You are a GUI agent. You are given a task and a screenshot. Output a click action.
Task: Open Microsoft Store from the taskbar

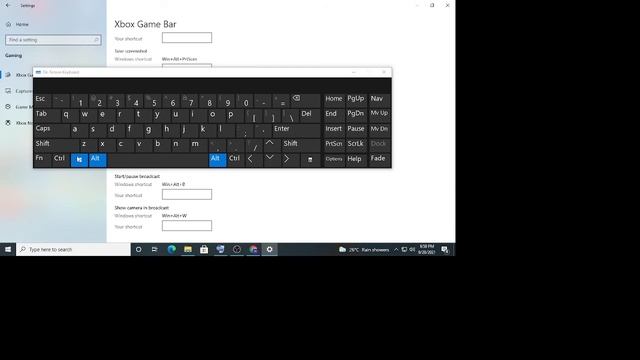pyautogui.click(x=204, y=249)
